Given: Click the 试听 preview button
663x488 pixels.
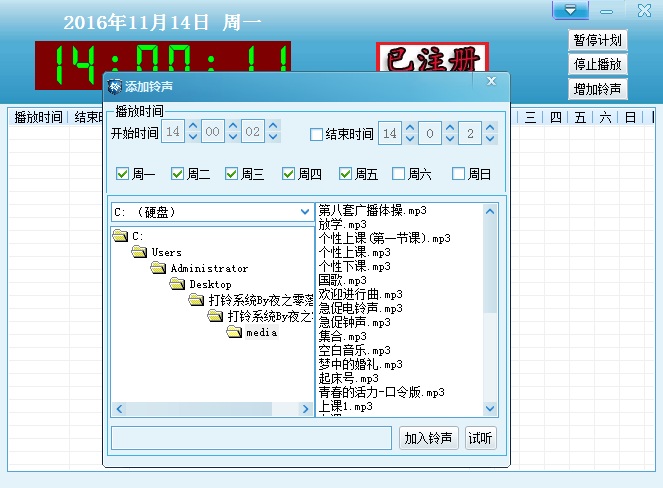Looking at the screenshot, I should [x=480, y=438].
